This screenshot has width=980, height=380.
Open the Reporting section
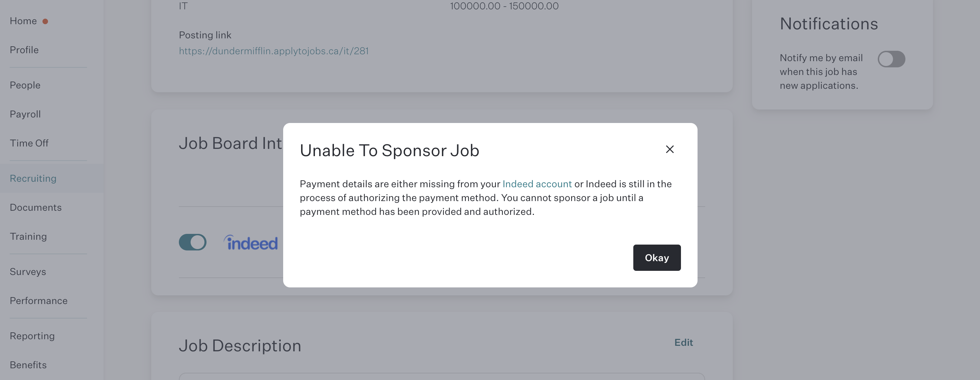[x=32, y=336]
